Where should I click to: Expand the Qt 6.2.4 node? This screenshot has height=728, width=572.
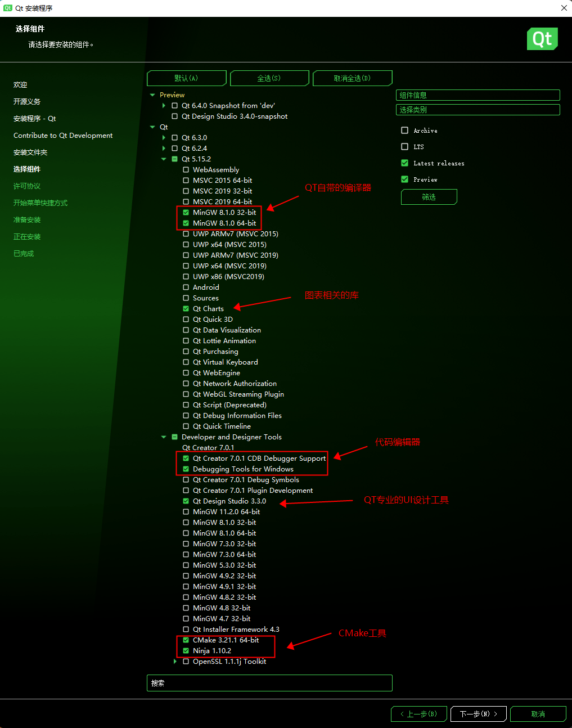pyautogui.click(x=164, y=149)
